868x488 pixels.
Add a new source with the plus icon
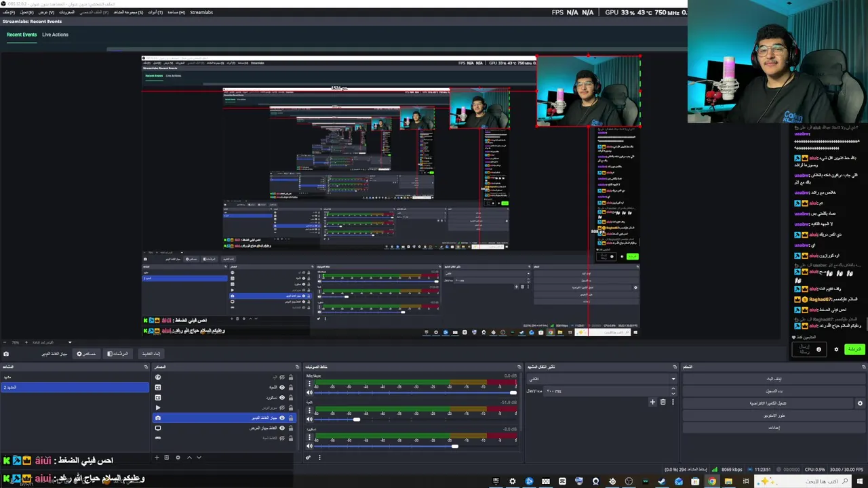[157, 457]
